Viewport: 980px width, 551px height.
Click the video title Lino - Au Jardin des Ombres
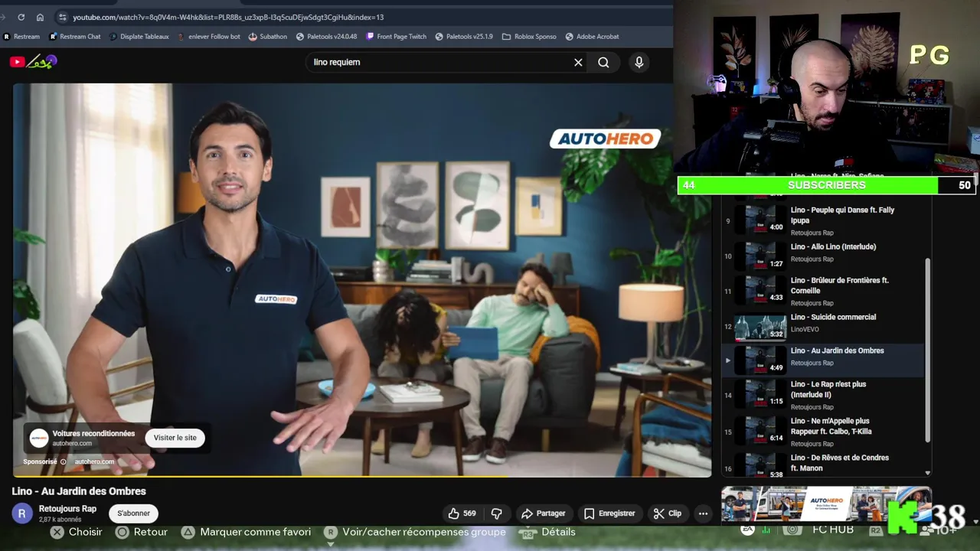click(x=79, y=491)
